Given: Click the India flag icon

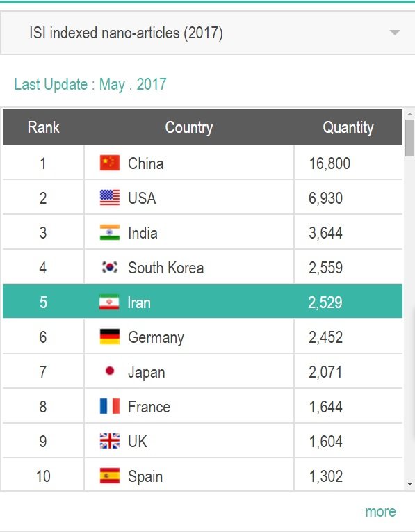Looking at the screenshot, I should [x=110, y=232].
